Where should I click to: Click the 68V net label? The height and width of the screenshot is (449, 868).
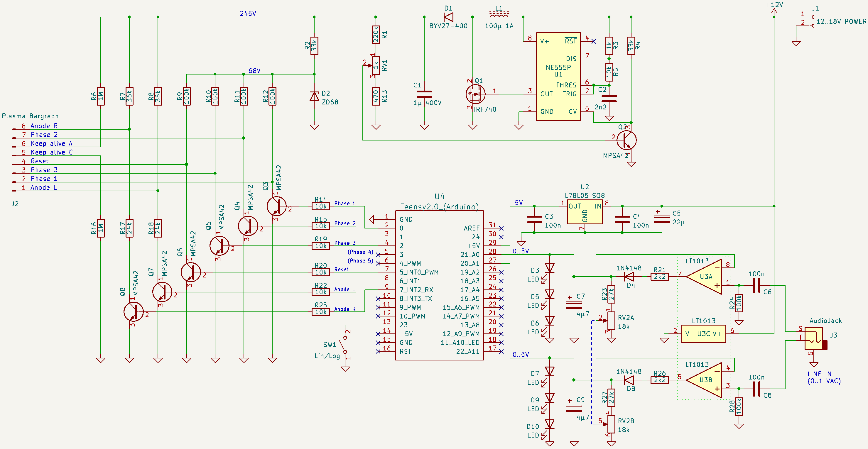pyautogui.click(x=254, y=71)
